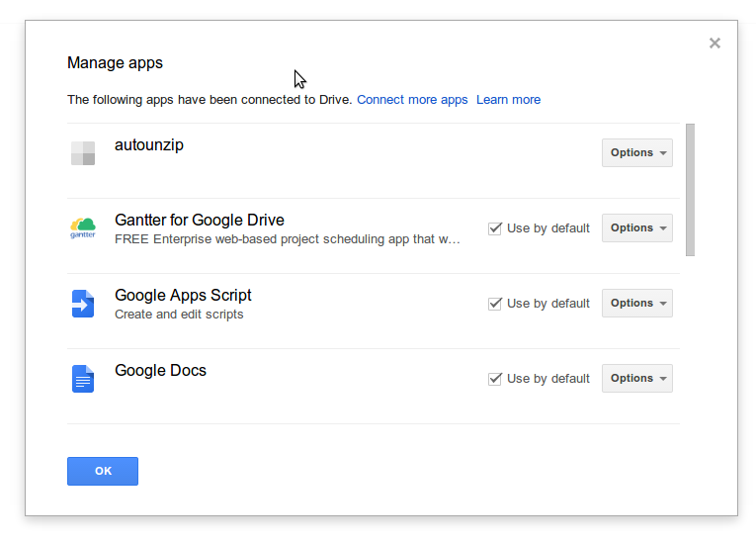This screenshot has height=543, width=756.
Task: Click the Google Docs title
Action: (160, 370)
